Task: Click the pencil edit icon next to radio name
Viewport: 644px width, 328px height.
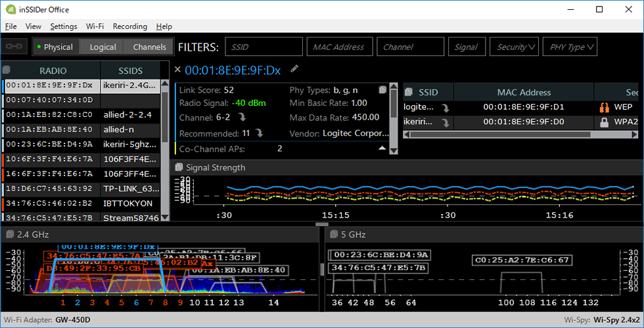Action: [294, 68]
